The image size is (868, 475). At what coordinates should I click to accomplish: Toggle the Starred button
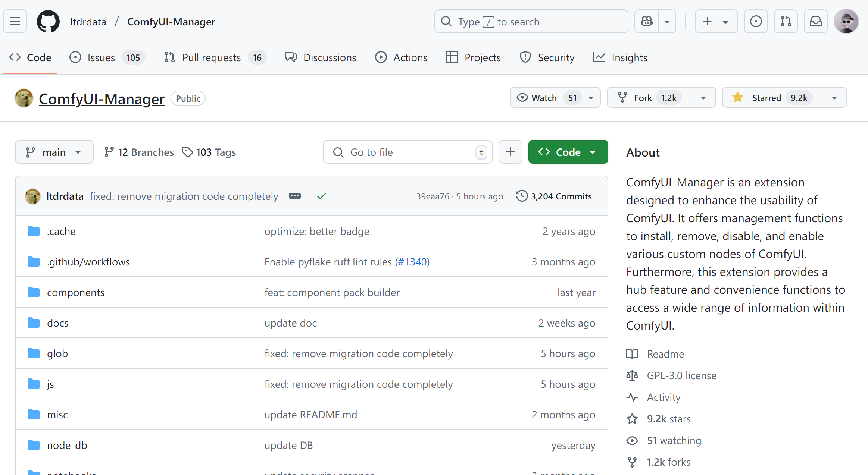point(772,98)
